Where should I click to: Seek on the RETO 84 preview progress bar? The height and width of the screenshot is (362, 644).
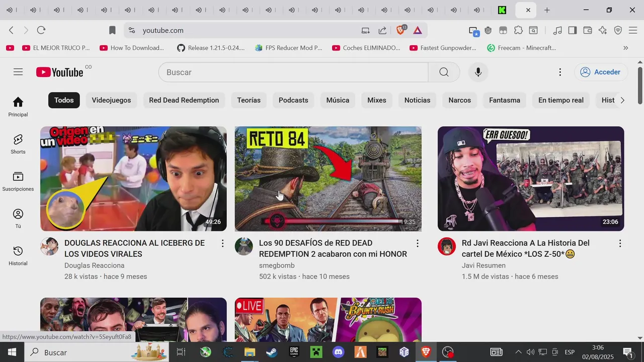(333, 221)
